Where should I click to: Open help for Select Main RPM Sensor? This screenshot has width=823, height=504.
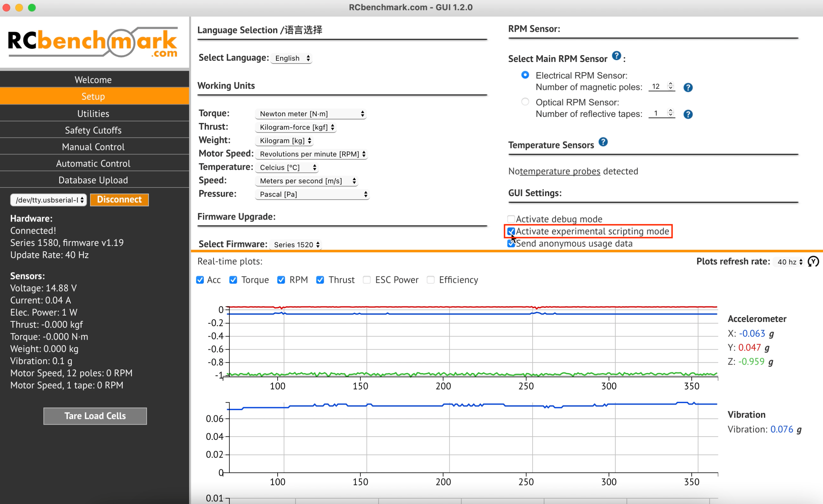tap(617, 56)
